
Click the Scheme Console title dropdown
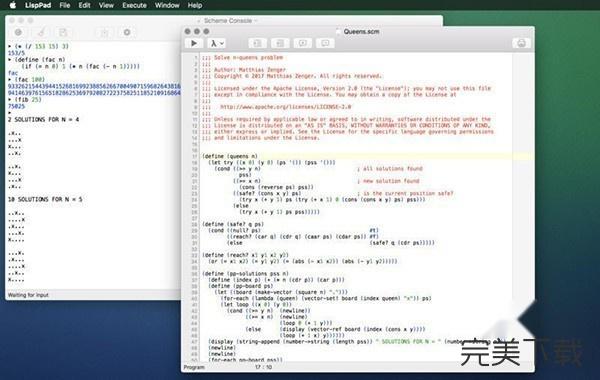(228, 21)
